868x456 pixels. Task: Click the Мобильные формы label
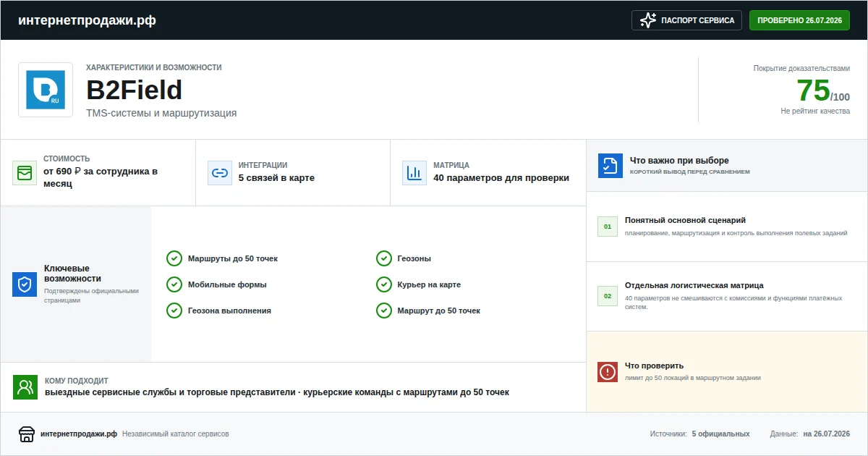coord(227,284)
